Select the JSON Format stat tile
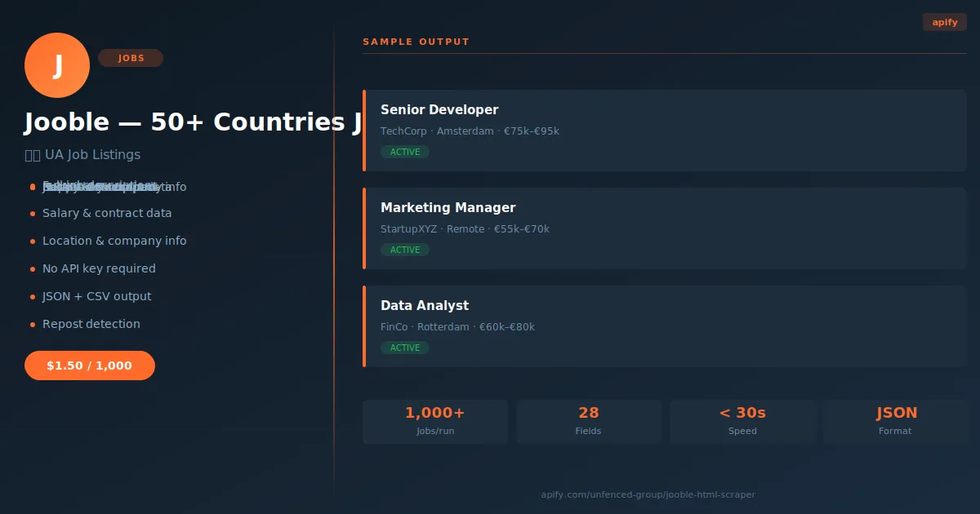Viewport: 980px width, 514px height. [x=896, y=421]
